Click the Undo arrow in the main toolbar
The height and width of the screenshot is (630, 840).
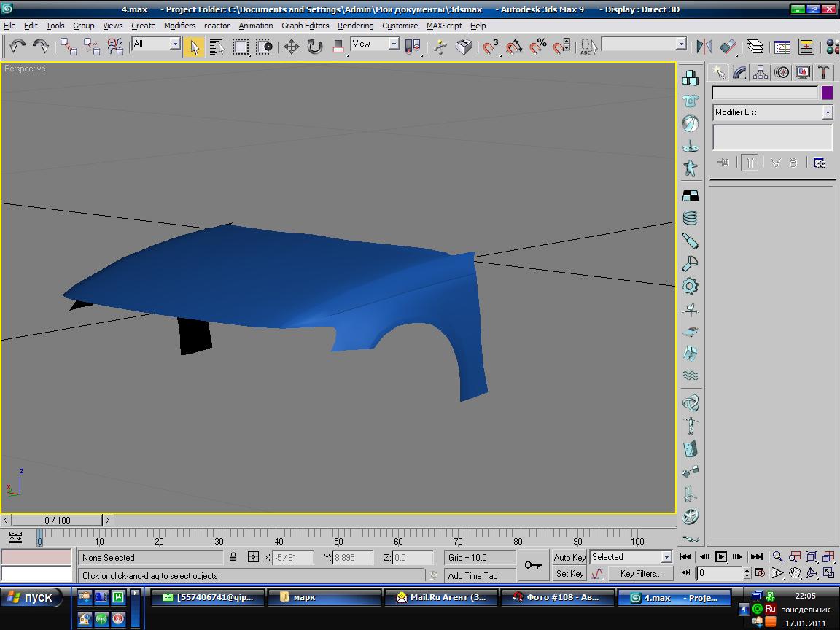(17, 47)
